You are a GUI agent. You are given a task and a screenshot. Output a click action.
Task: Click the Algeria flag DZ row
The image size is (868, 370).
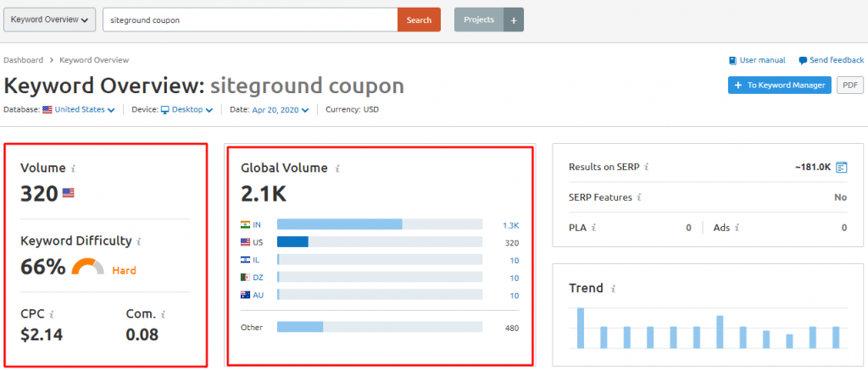[x=245, y=278]
